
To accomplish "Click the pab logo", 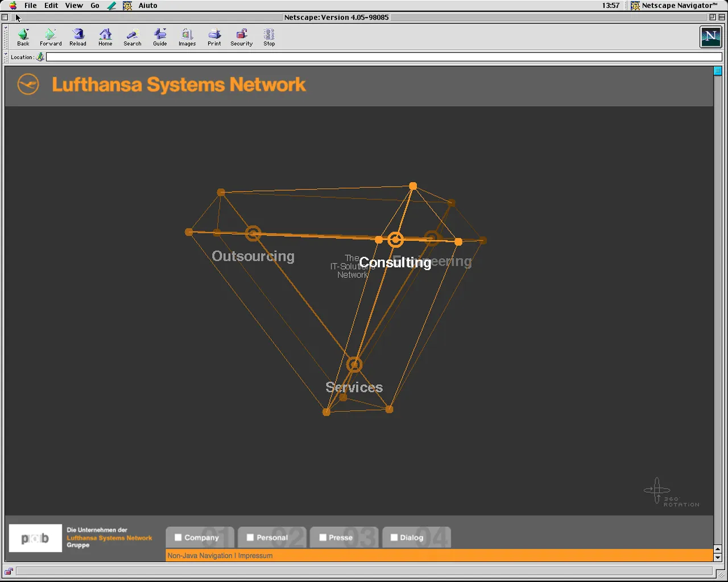I will click(x=35, y=538).
